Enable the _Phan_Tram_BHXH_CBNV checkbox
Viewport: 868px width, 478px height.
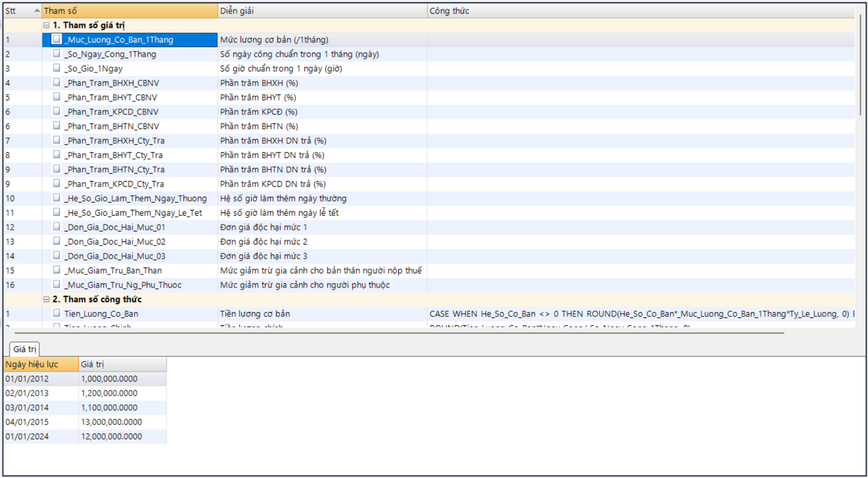pyautogui.click(x=57, y=82)
